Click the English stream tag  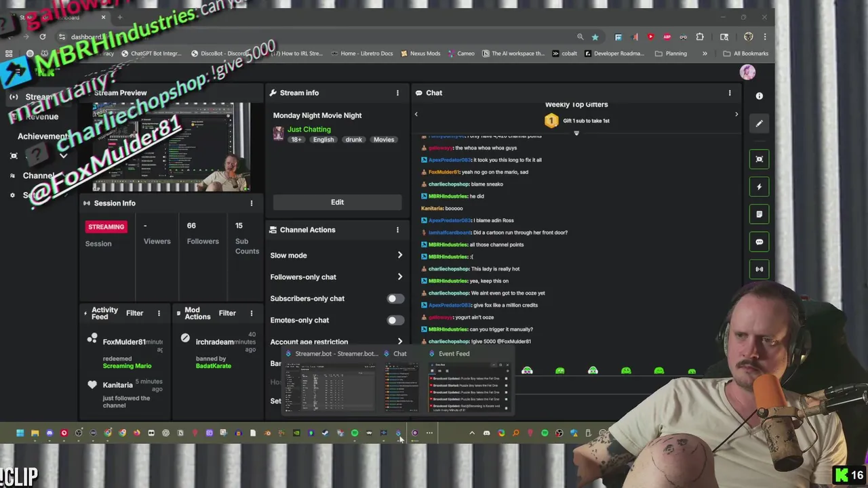[323, 140]
